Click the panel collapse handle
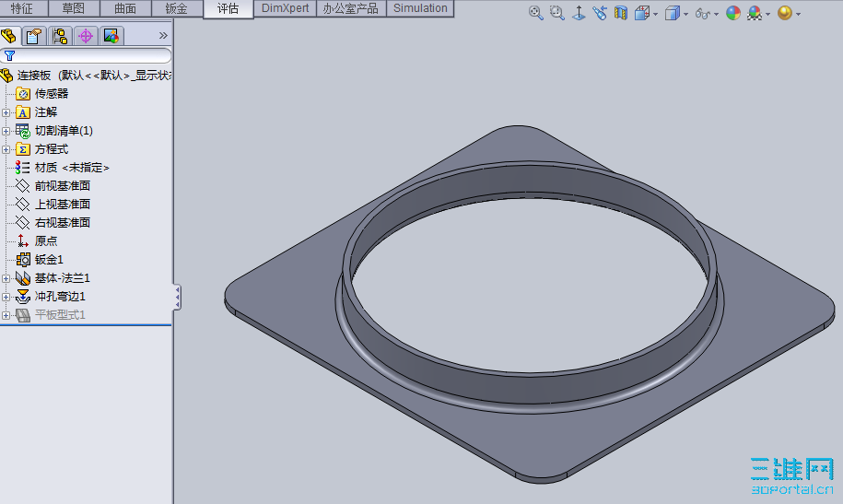This screenshot has width=843, height=504. pyautogui.click(x=177, y=298)
